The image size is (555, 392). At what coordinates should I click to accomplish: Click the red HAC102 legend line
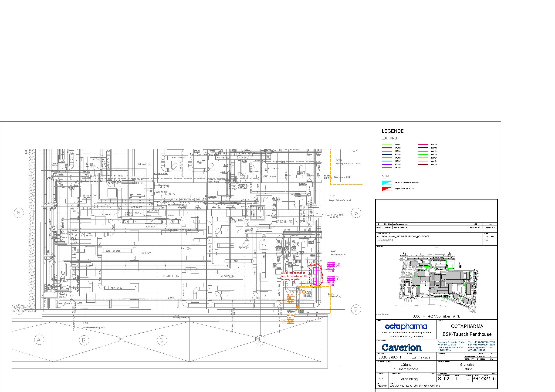click(387, 148)
